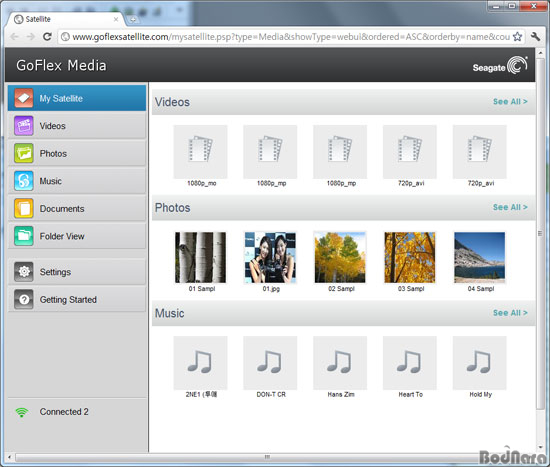Click the goflexsatellite.com address bar
Image resolution: width=550 pixels, height=467 pixels.
[291, 36]
